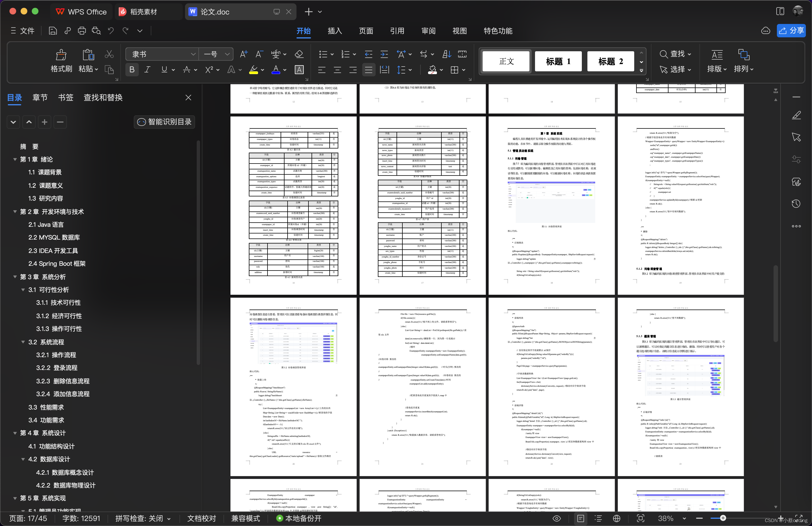Click 文档校对 in status bar

tap(202, 518)
